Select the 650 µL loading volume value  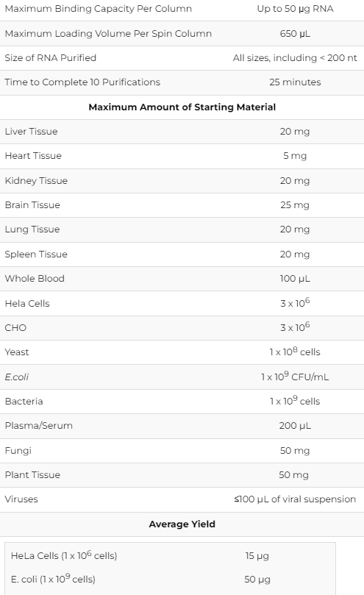tap(295, 33)
